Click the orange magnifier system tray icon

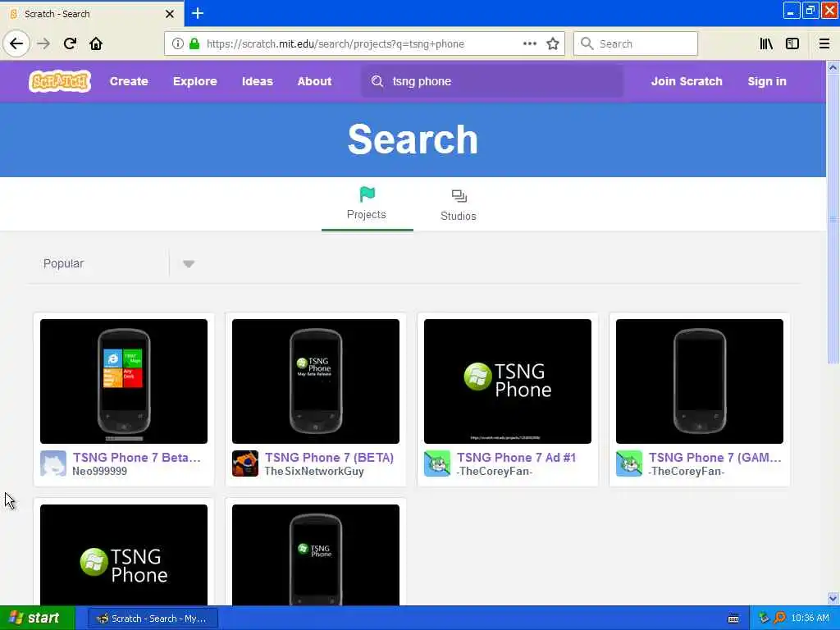coord(780,619)
